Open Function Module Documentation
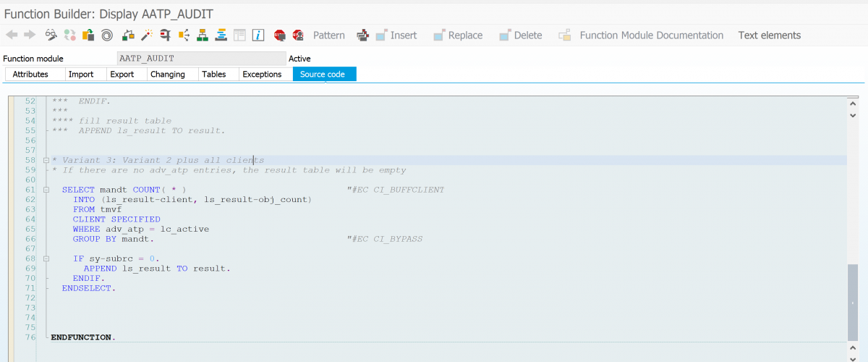This screenshot has width=868, height=362. tap(641, 35)
